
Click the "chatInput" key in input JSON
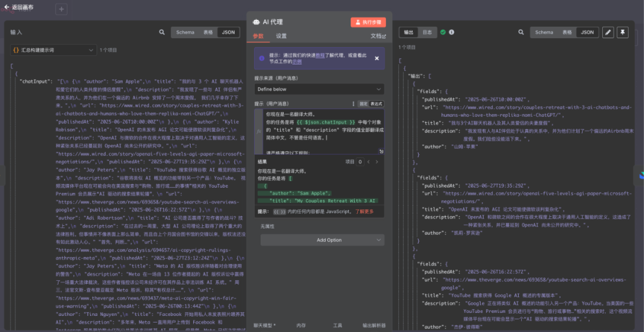[x=36, y=81]
